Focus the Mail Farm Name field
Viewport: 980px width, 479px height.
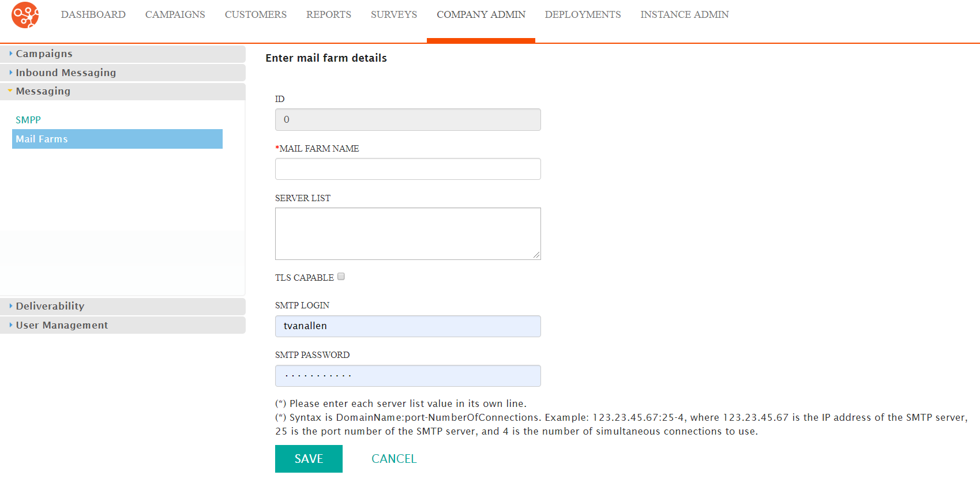pyautogui.click(x=408, y=169)
